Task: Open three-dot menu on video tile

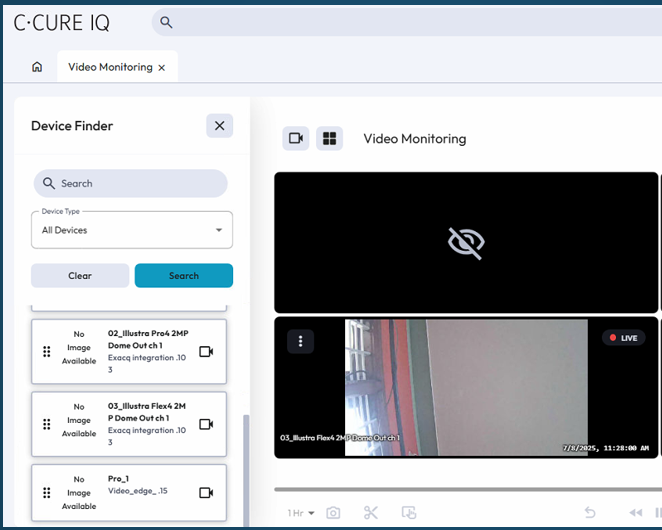Action: (300, 341)
